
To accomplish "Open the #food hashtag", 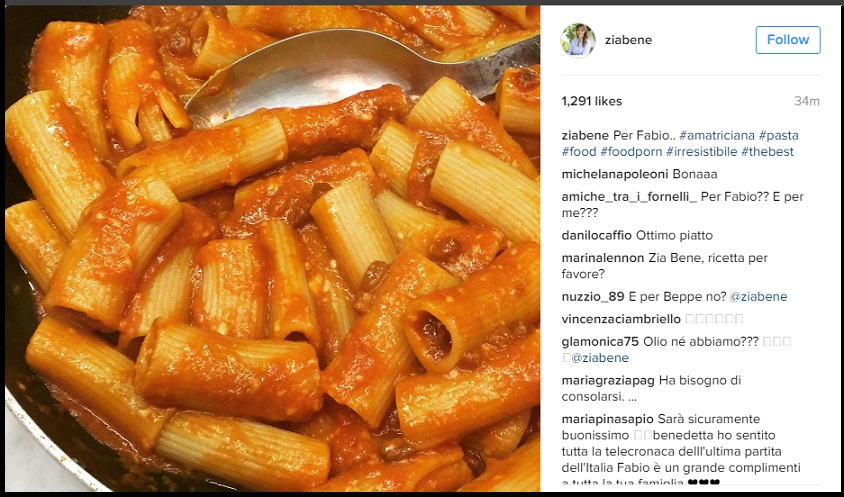I will tap(579, 151).
